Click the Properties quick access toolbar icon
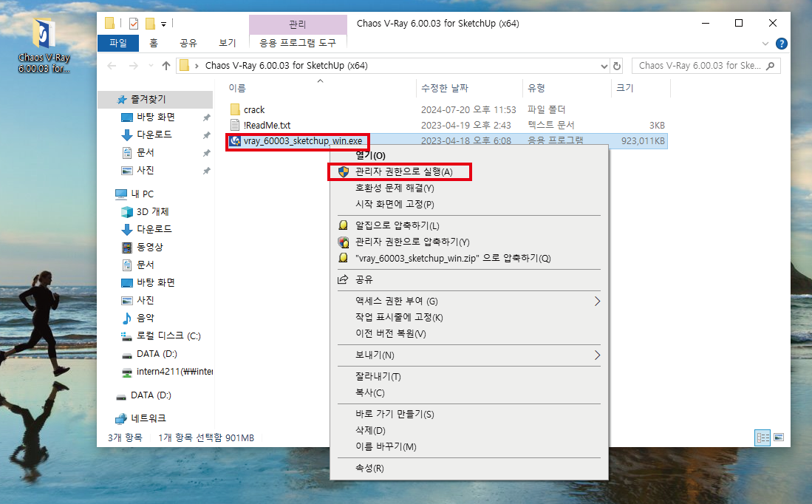This screenshot has width=812, height=504. pos(134,24)
